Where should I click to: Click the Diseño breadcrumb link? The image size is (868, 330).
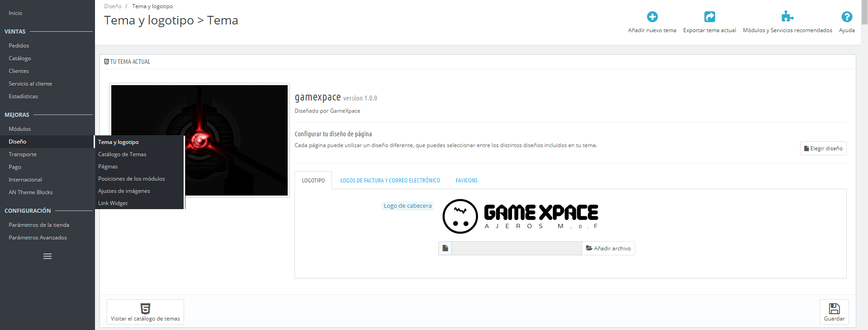tap(113, 6)
